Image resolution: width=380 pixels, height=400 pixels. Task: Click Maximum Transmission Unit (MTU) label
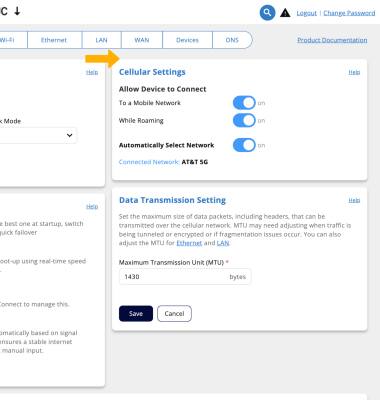click(173, 263)
